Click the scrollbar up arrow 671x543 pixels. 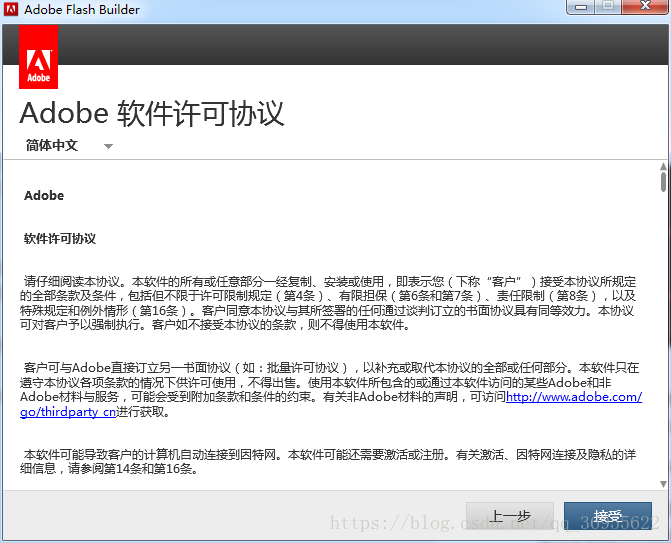click(663, 166)
